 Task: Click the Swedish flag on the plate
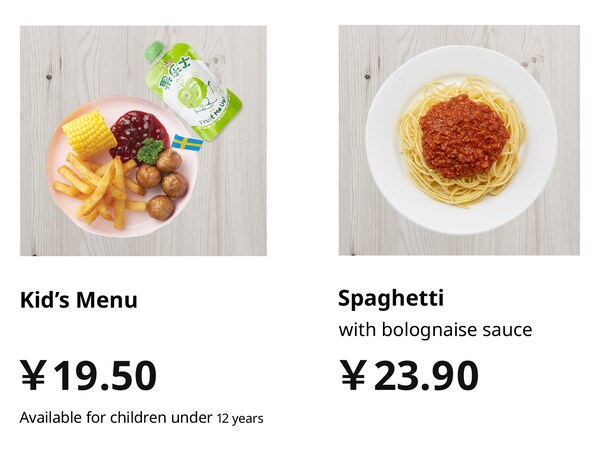coord(188,143)
